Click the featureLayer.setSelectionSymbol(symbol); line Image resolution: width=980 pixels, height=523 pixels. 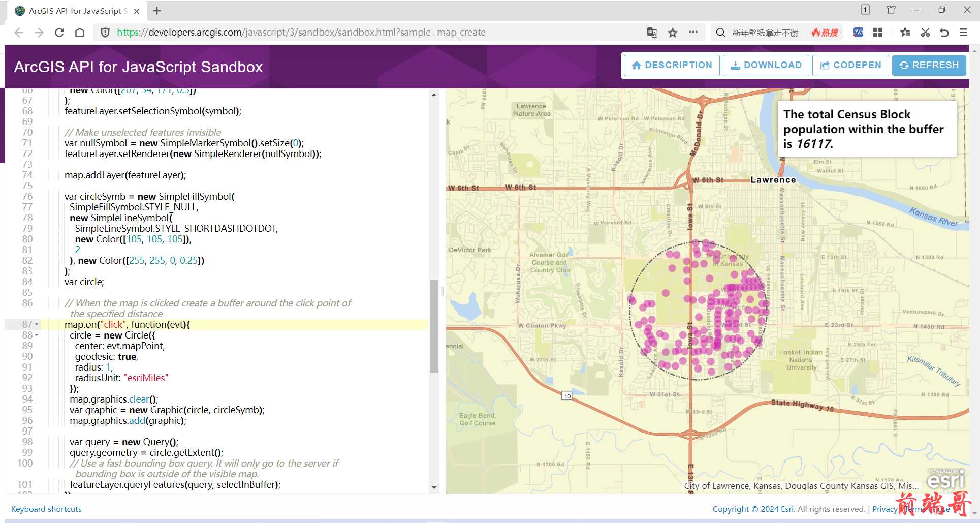[x=153, y=111]
